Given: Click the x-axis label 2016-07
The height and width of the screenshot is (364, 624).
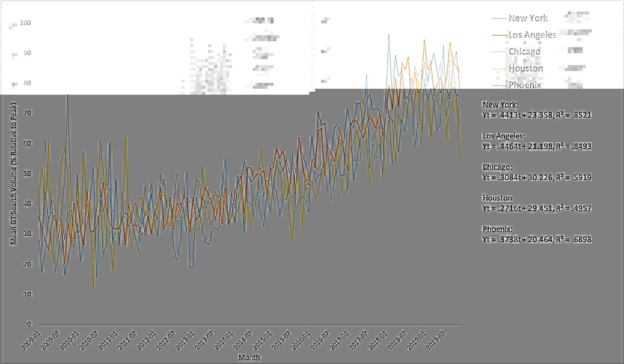Looking at the screenshot, I should (x=319, y=340).
